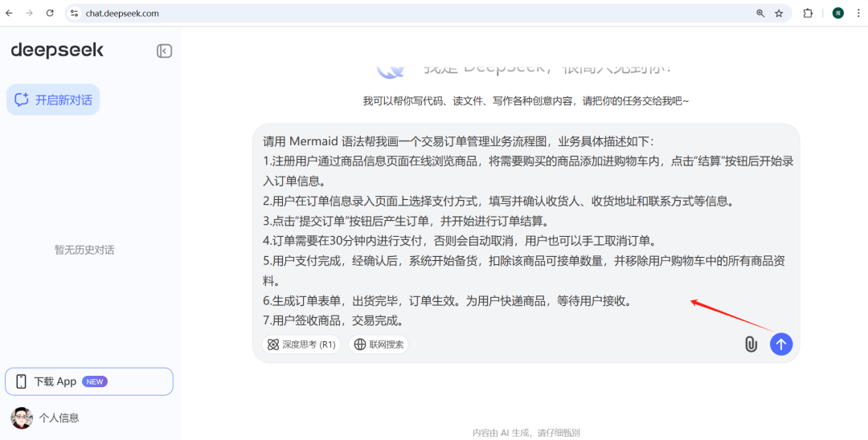Click the line starting 3.点击“提交订单”
The height and width of the screenshot is (440, 868).
coord(406,221)
